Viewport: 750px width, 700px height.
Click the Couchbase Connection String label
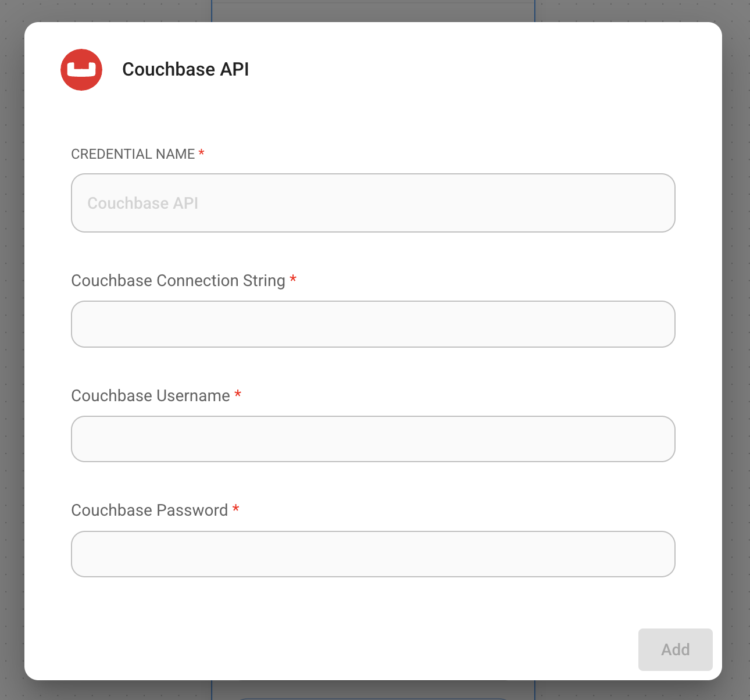point(178,281)
